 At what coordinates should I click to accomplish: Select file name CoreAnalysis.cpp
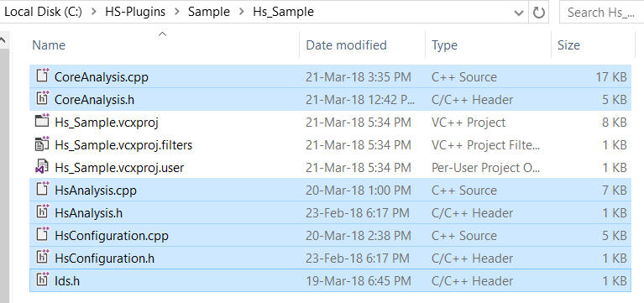point(102,77)
